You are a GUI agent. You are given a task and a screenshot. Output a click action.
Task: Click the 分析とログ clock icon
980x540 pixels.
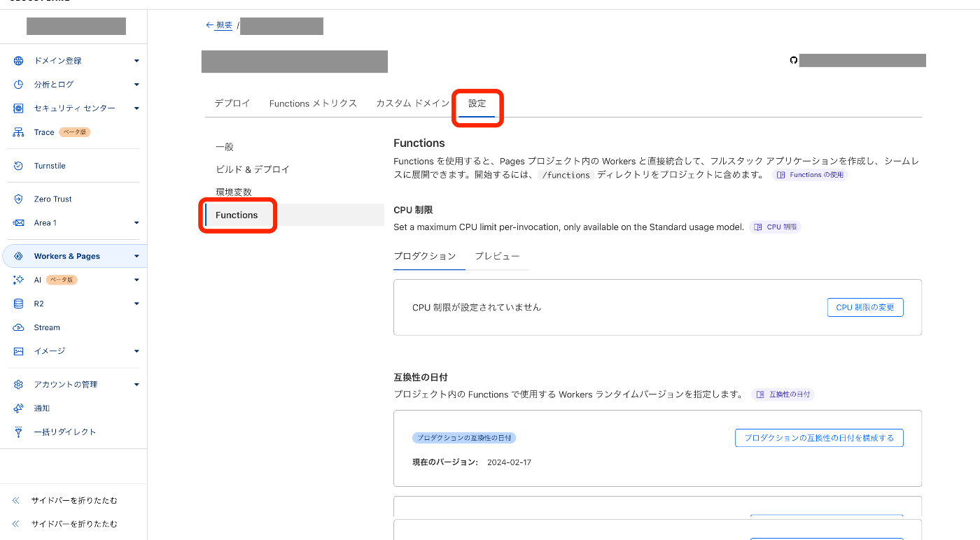tap(19, 85)
